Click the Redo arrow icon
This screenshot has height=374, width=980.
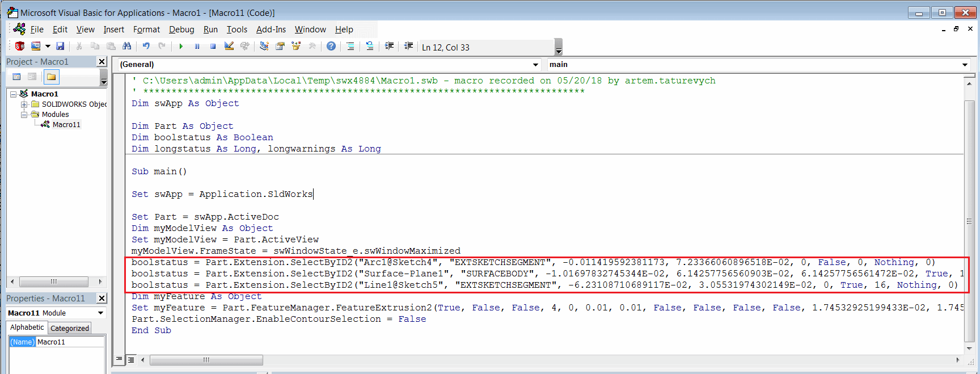tap(162, 46)
